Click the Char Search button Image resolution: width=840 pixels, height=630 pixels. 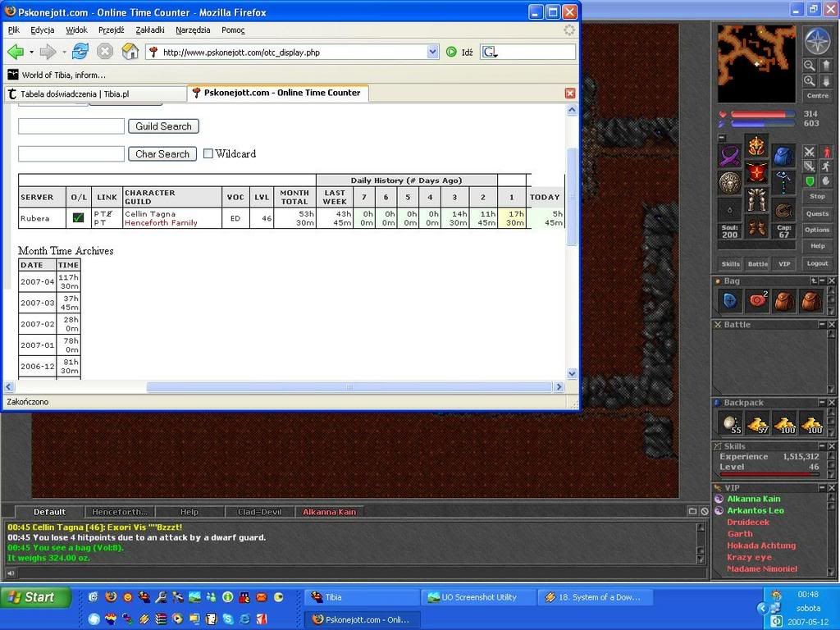[x=162, y=153]
